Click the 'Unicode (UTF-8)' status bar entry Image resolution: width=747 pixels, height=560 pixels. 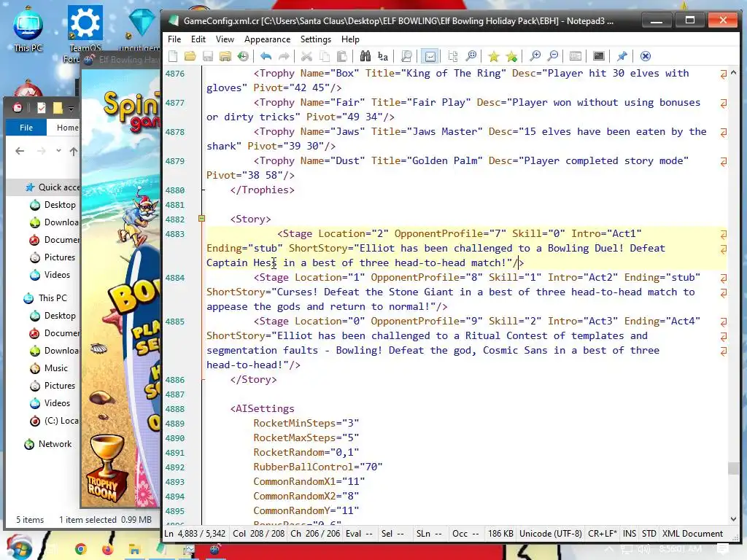click(550, 533)
